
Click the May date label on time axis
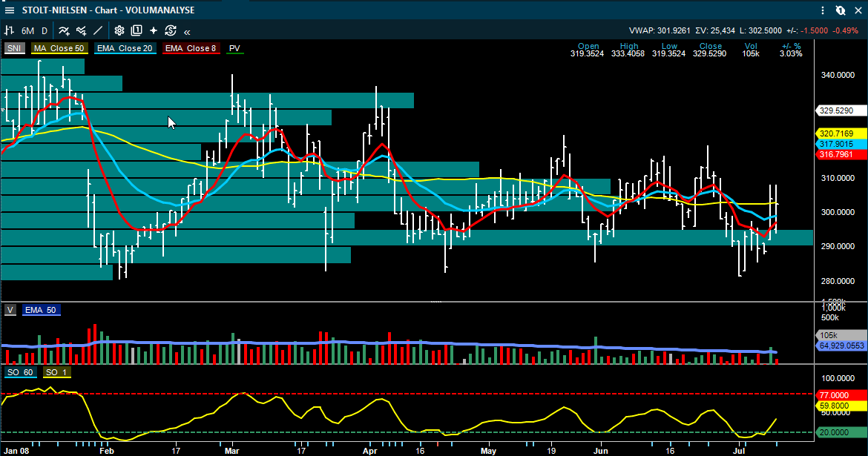coord(489,451)
